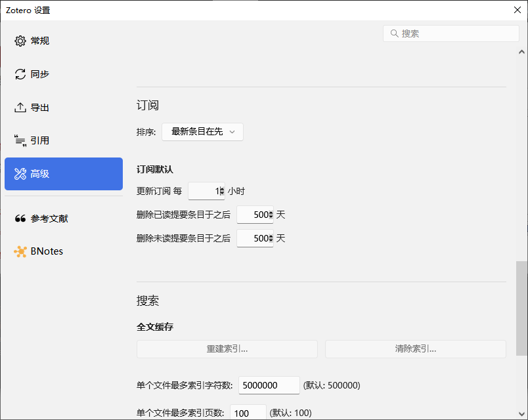Click the 单个文件最多索引字符数 field showing 5000000
The width and height of the screenshot is (528, 420).
click(269, 385)
